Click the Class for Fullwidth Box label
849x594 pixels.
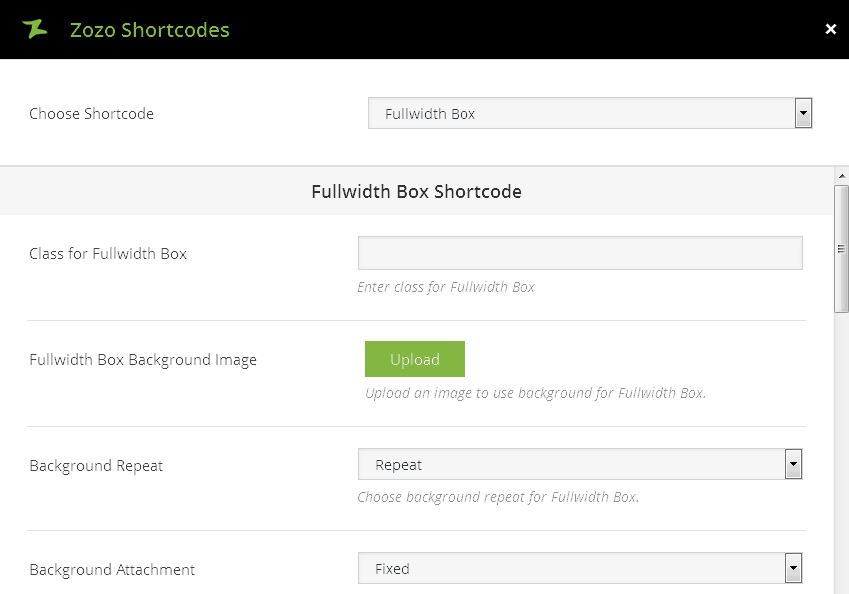[108, 254]
